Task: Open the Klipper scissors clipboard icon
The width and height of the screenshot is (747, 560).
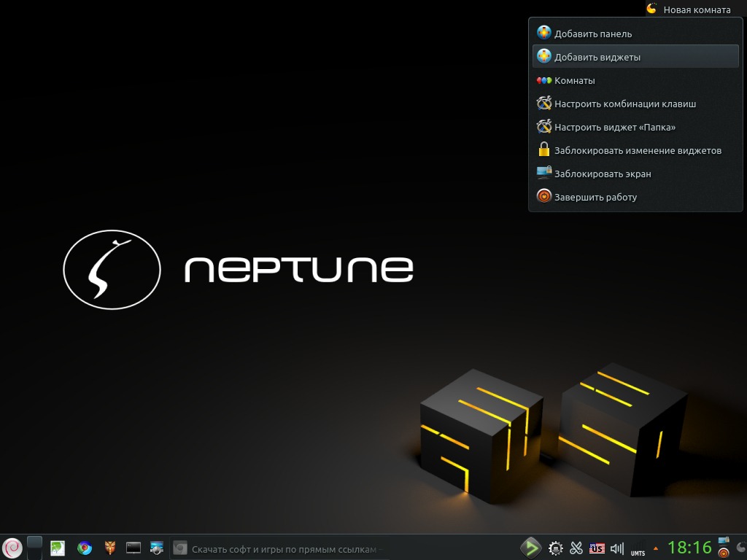Action: (576, 548)
